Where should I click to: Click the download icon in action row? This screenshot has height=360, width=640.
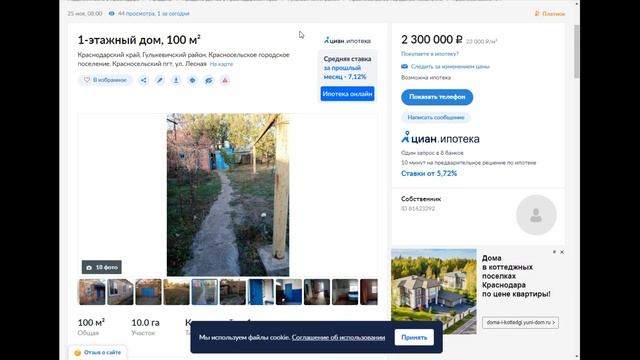click(x=176, y=80)
